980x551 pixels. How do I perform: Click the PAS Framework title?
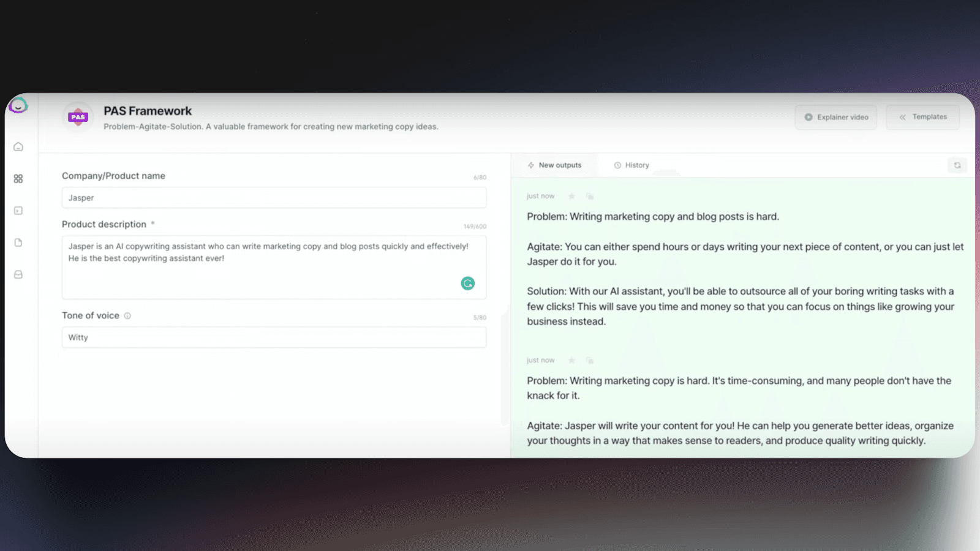click(148, 111)
